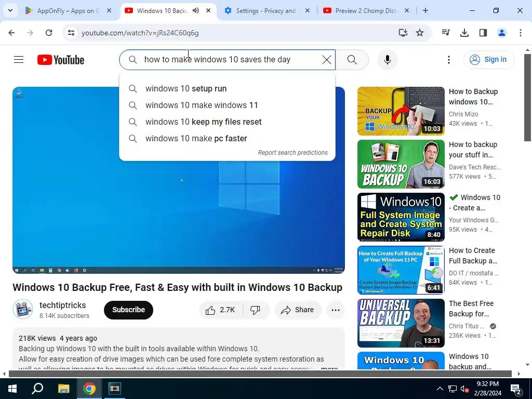Viewport: 532px width, 399px height.
Task: Open Windows taskbar search
Action: tap(37, 389)
